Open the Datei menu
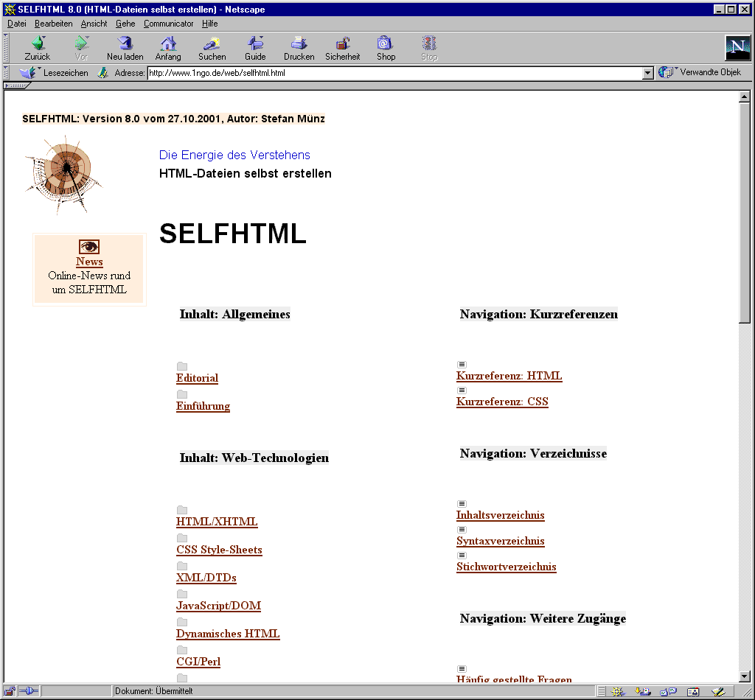This screenshot has width=755, height=700. 16,24
